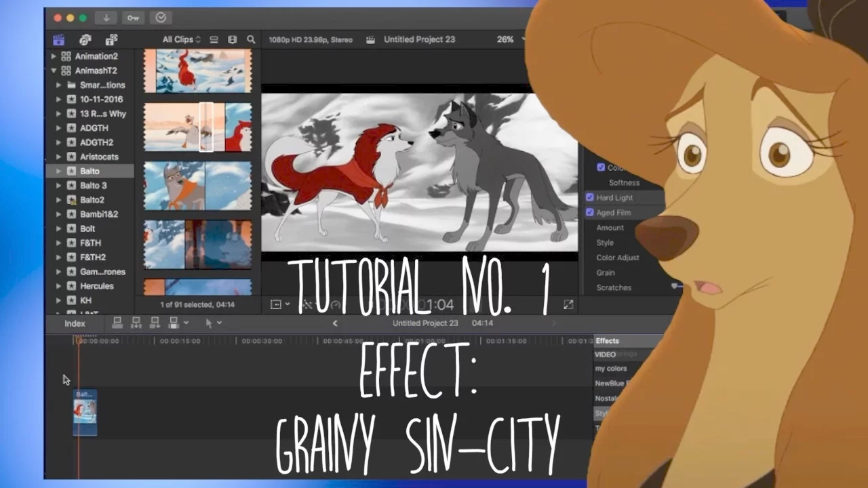Open the timeline Index button
This screenshot has height=488, width=868.
pyautogui.click(x=75, y=323)
